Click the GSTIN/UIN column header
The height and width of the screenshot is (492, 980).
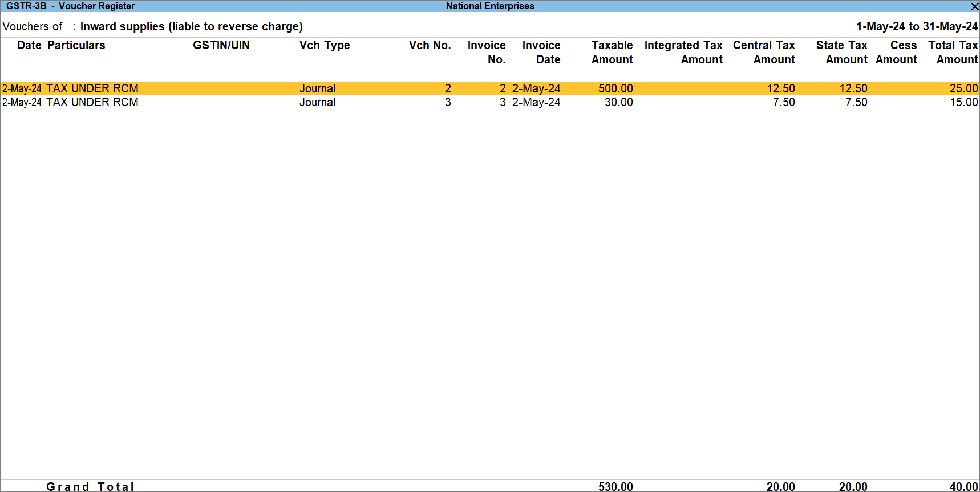[x=221, y=45]
